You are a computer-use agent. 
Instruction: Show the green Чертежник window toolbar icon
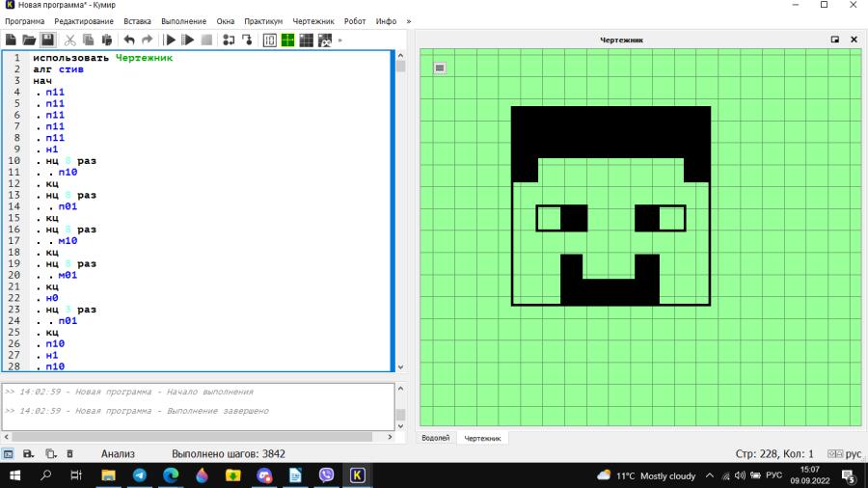pos(287,40)
